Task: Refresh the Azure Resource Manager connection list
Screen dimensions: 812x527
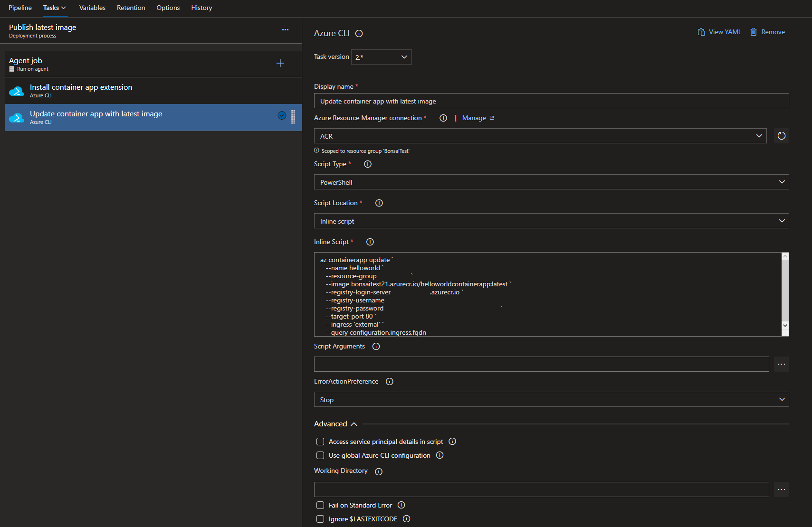Action: point(782,136)
